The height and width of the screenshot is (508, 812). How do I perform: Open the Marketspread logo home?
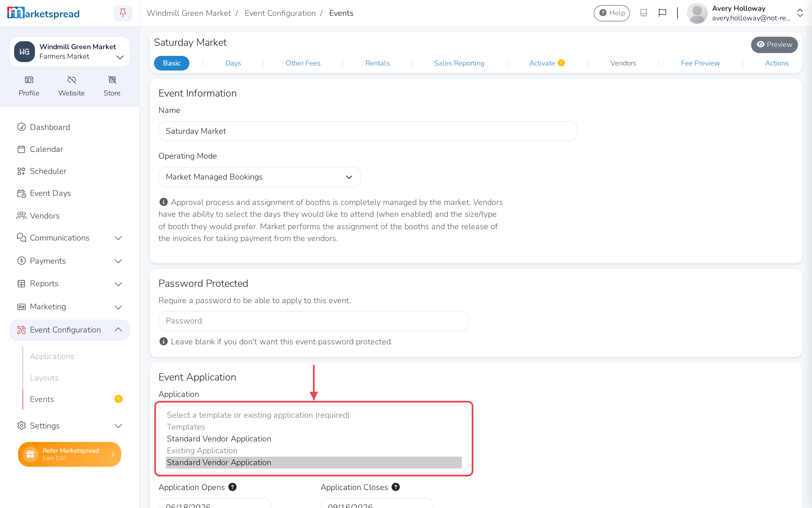43,13
